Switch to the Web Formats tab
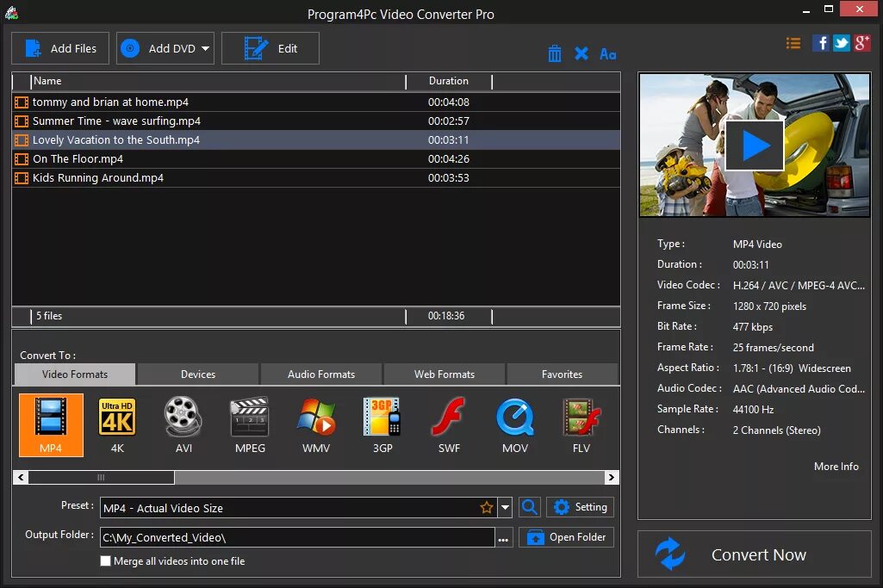This screenshot has width=883, height=588. [x=445, y=374]
